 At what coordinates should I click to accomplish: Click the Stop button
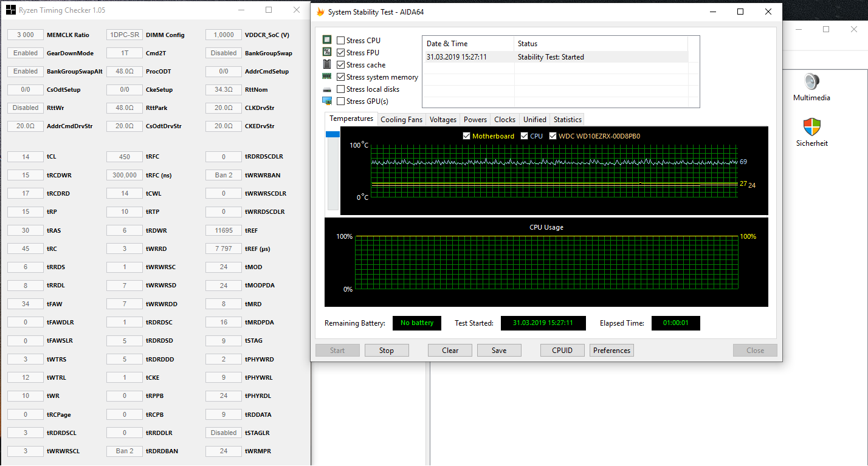pyautogui.click(x=387, y=351)
